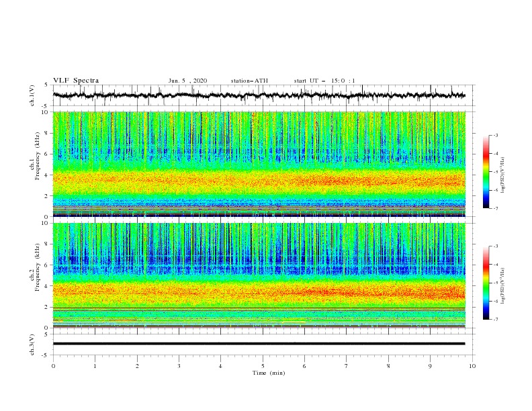Select the date text "Jun. 5 , 2020"
The height and width of the screenshot is (411, 532).
pyautogui.click(x=187, y=81)
